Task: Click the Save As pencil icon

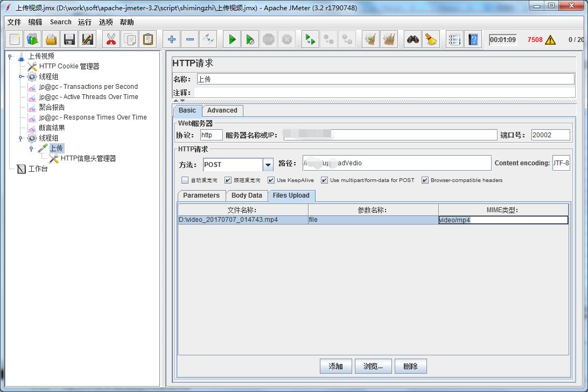Action: click(87, 39)
